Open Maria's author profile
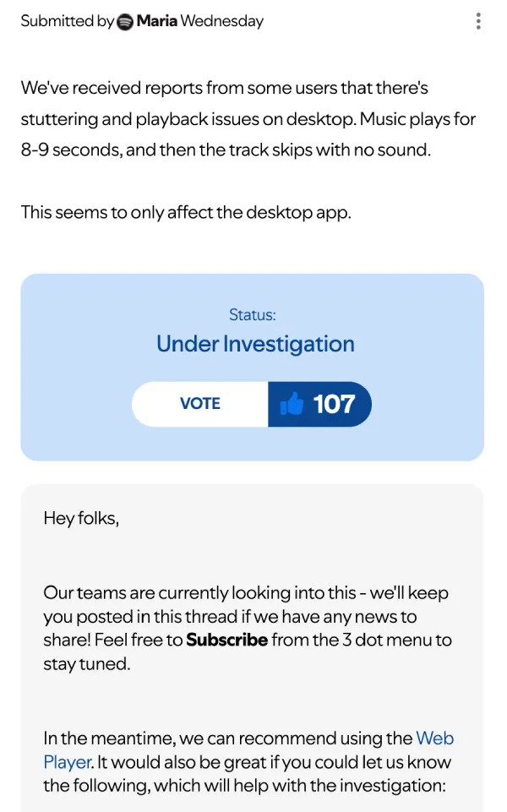This screenshot has width=507, height=812. click(156, 21)
